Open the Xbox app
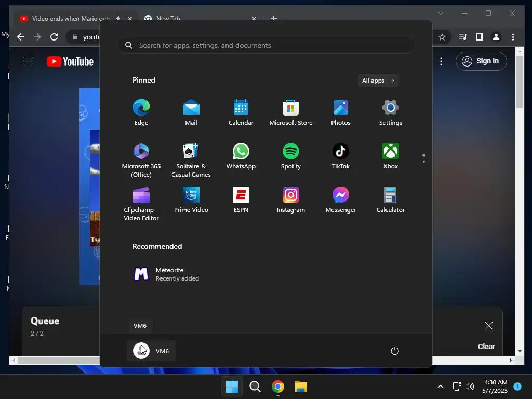532x399 pixels. (x=391, y=156)
